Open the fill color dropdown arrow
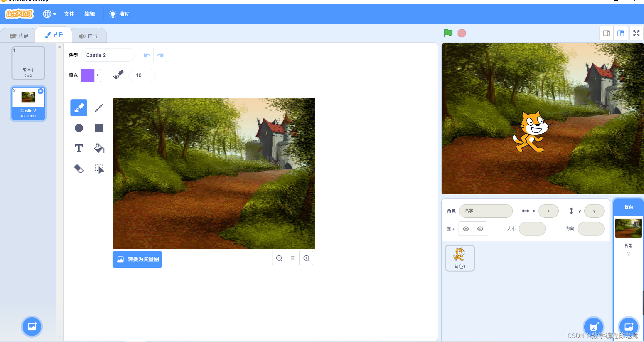 (x=97, y=75)
